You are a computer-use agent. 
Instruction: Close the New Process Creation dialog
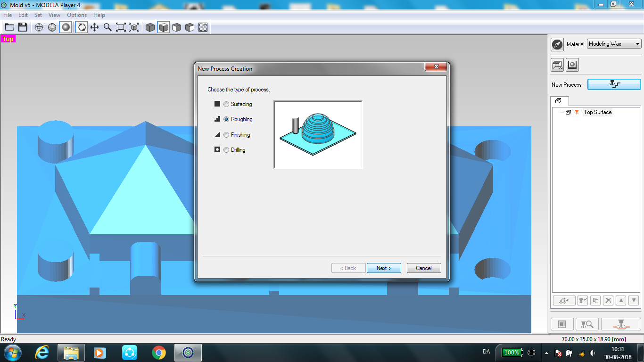click(436, 67)
